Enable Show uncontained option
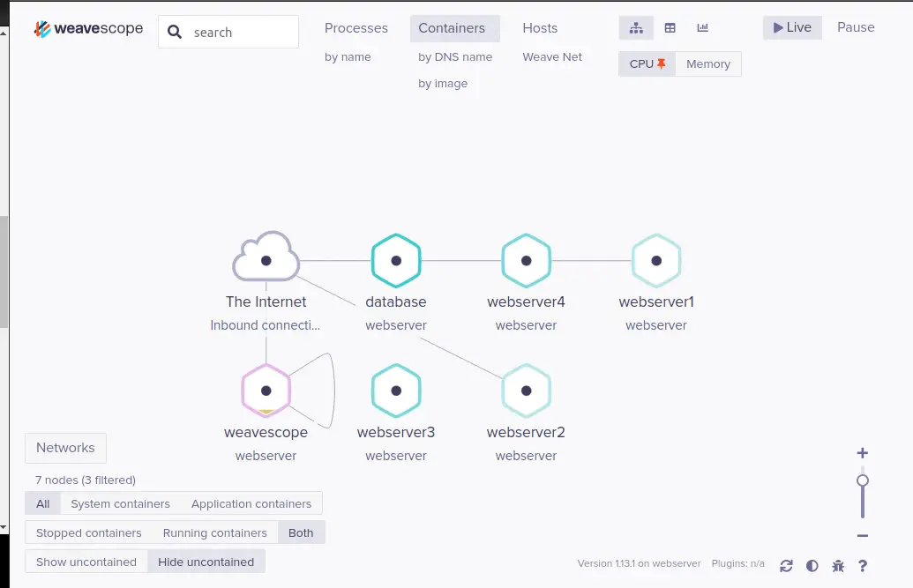Image resolution: width=913 pixels, height=588 pixels. click(86, 562)
